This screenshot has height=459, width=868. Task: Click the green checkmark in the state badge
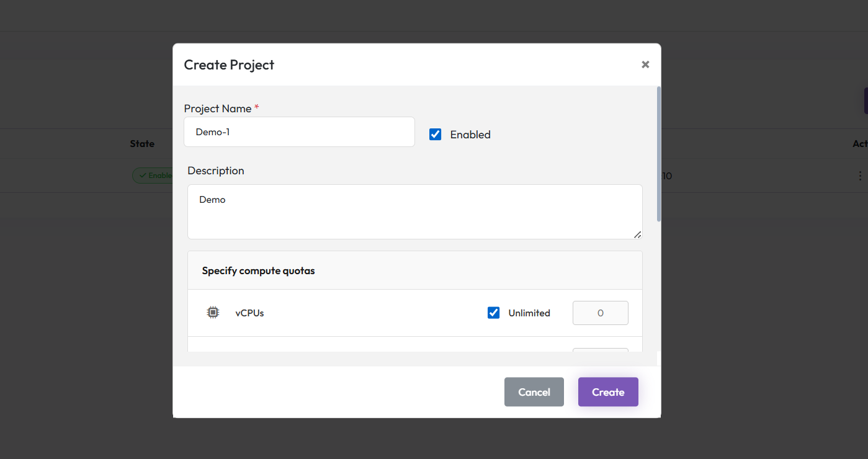coord(143,176)
